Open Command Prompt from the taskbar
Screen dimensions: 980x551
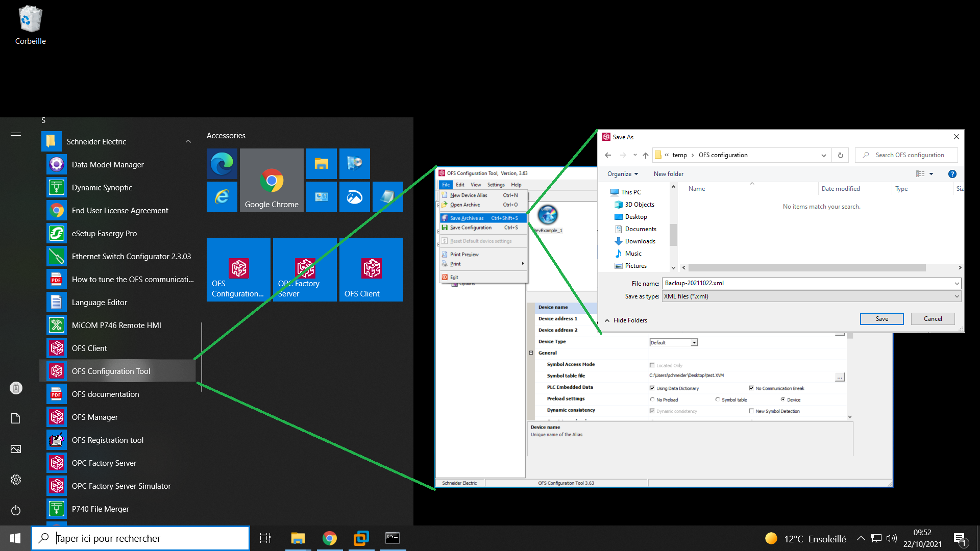[x=392, y=538]
